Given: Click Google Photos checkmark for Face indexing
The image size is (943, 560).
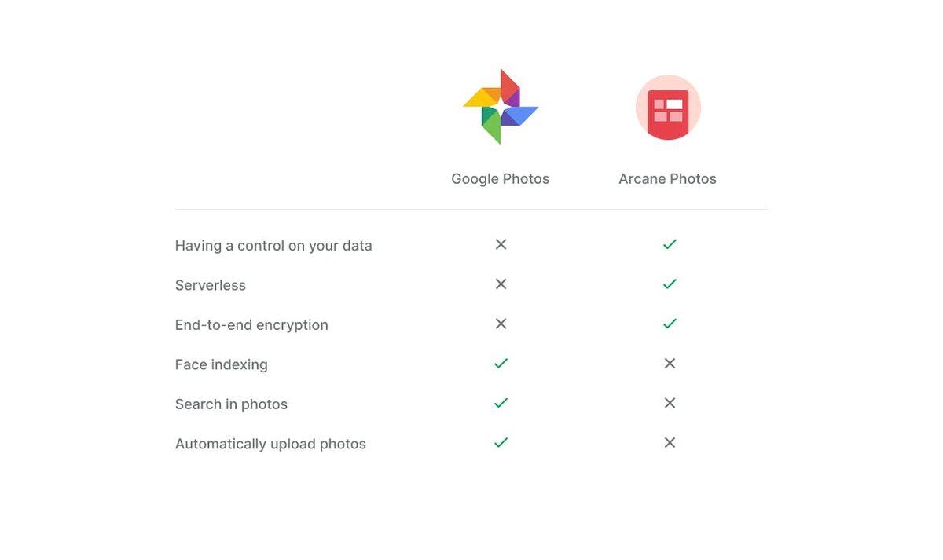Looking at the screenshot, I should 501,363.
